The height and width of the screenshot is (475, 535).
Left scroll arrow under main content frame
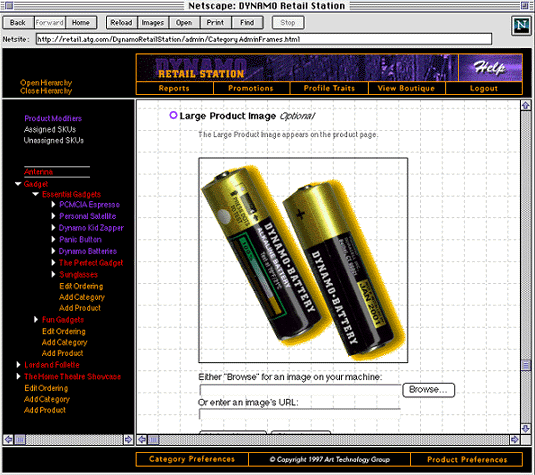[x=142, y=440]
